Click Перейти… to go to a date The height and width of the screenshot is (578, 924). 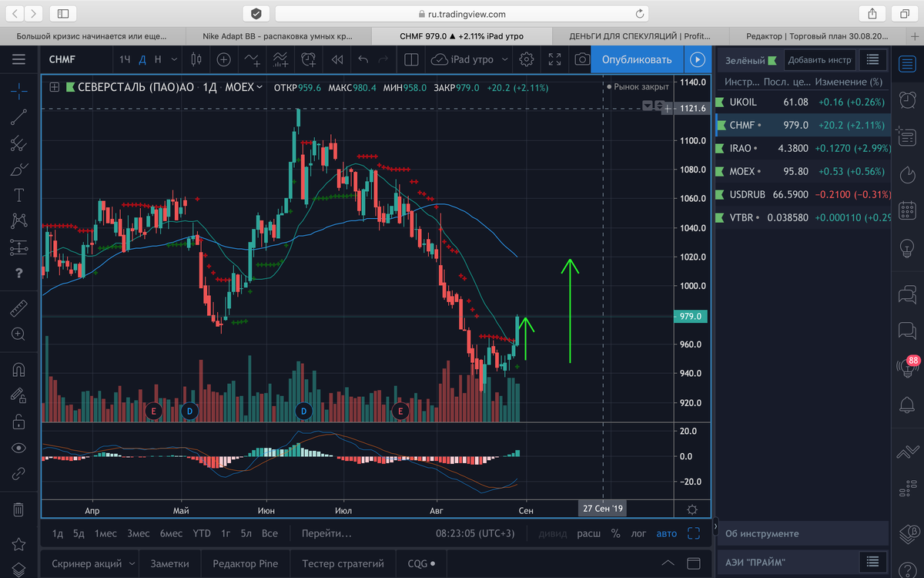point(326,533)
